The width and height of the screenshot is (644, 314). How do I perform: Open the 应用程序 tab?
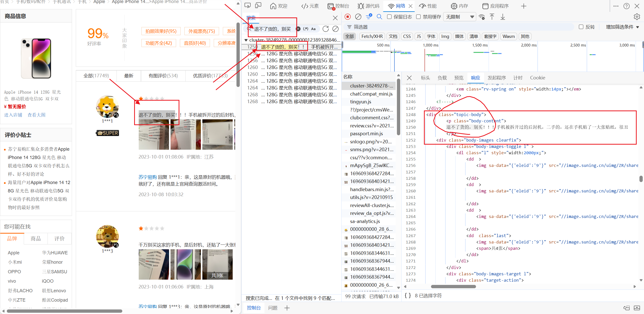click(x=495, y=6)
